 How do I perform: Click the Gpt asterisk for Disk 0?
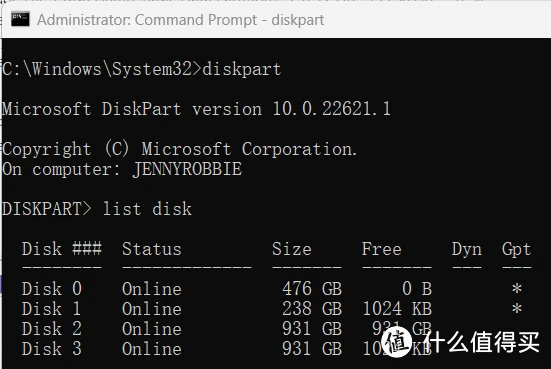pyautogui.click(x=517, y=289)
